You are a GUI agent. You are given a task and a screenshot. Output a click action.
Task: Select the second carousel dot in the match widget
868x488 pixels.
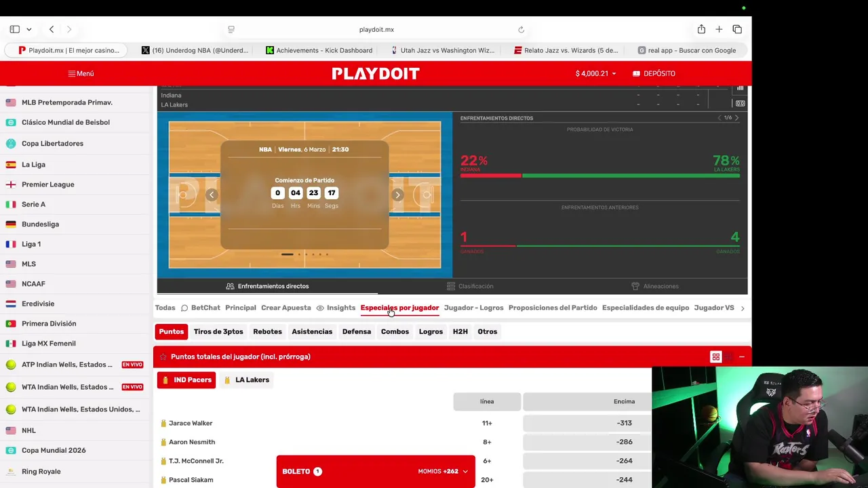click(299, 254)
